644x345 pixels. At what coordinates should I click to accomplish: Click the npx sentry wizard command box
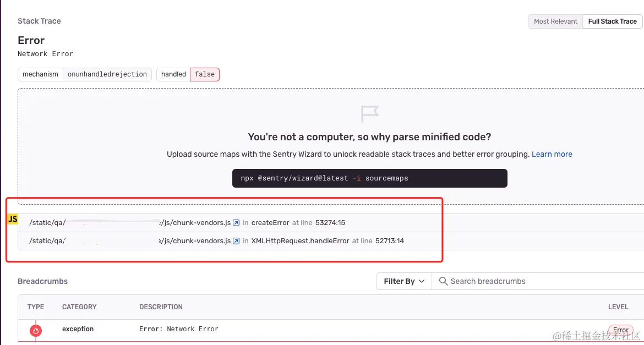(369, 178)
